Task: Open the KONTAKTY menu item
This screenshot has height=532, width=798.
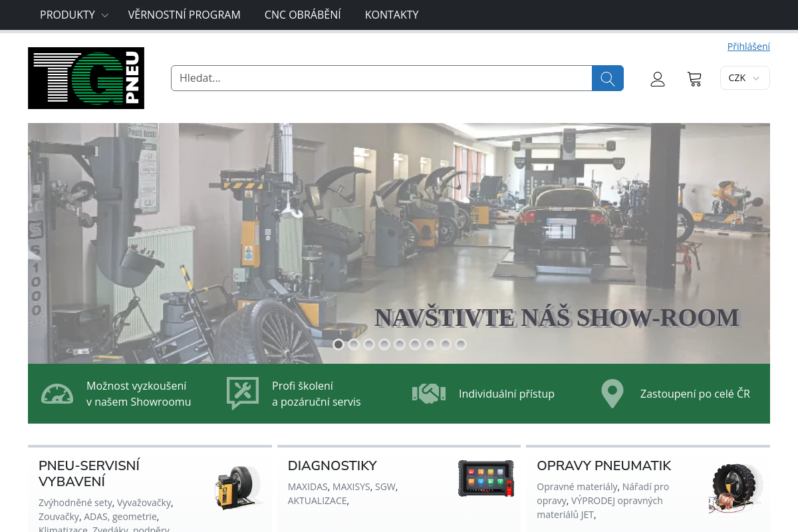Action: [392, 15]
